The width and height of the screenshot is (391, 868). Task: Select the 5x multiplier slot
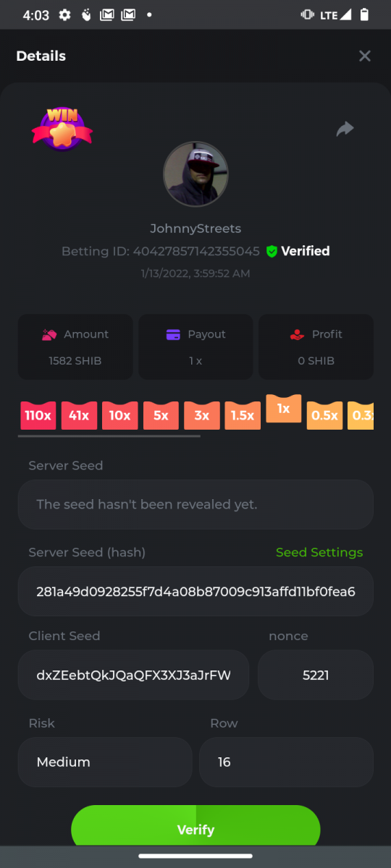coord(161,416)
